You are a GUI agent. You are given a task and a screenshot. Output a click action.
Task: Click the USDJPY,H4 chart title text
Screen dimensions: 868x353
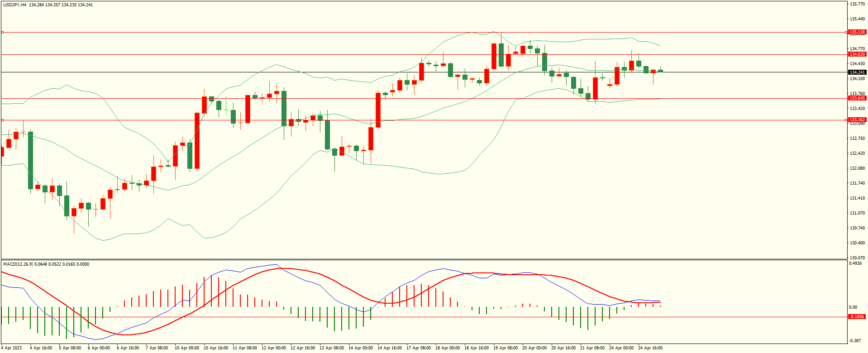14,5
